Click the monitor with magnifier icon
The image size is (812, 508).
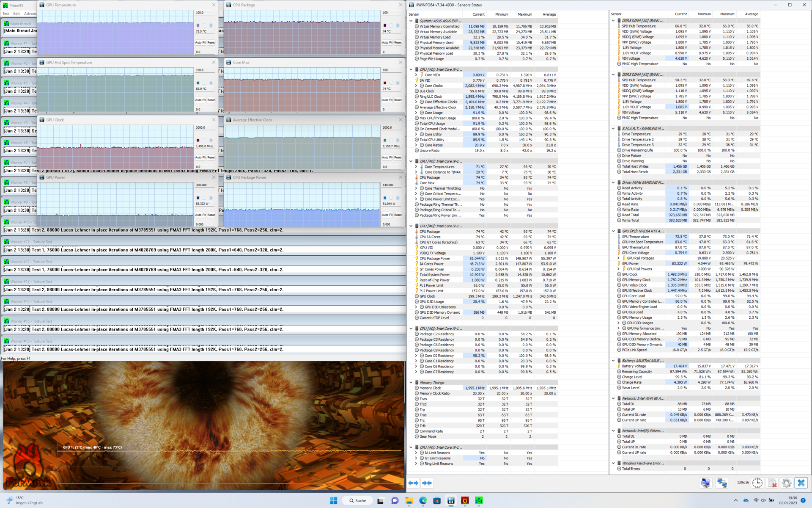tap(705, 483)
